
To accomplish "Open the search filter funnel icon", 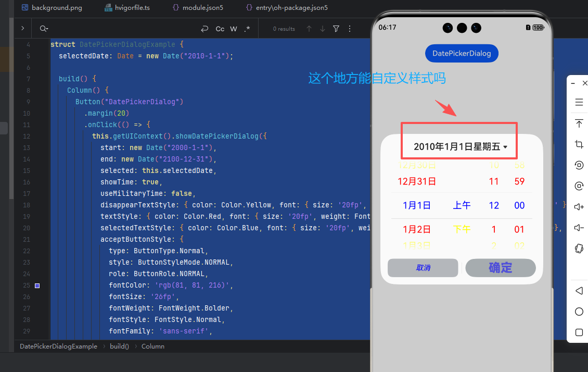I will (336, 29).
